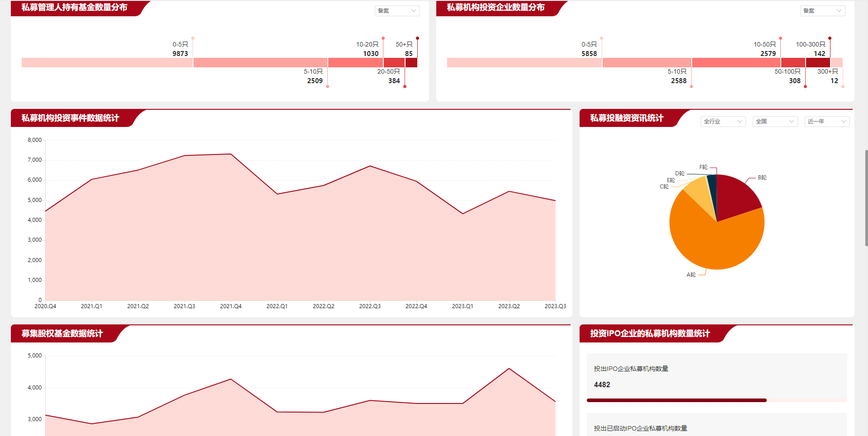
Task: Click the value 9873 label
Action: [180, 54]
